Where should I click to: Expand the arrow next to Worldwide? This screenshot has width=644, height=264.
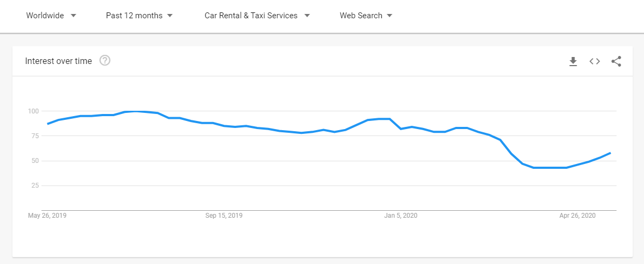pos(73,16)
